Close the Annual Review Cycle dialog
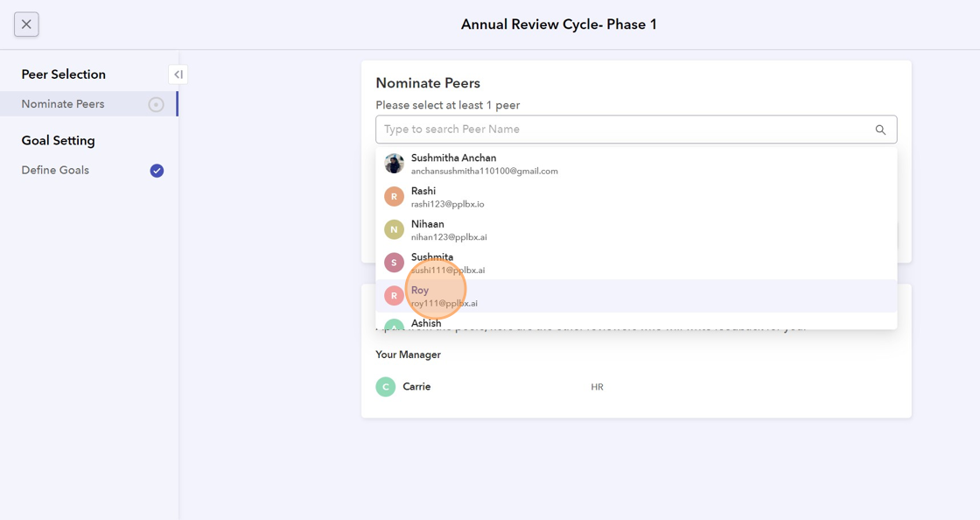The width and height of the screenshot is (980, 520). [x=26, y=25]
